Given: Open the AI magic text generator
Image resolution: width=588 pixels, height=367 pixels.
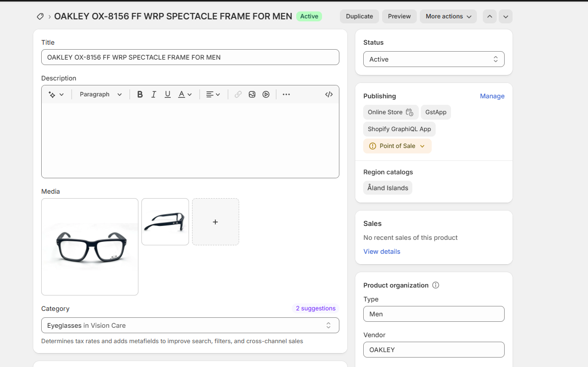Looking at the screenshot, I should point(56,94).
